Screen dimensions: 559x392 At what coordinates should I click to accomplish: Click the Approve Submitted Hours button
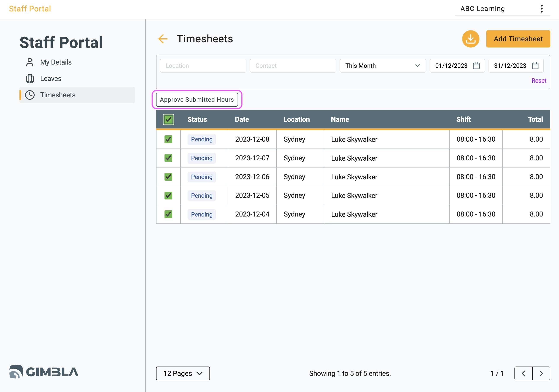click(197, 99)
